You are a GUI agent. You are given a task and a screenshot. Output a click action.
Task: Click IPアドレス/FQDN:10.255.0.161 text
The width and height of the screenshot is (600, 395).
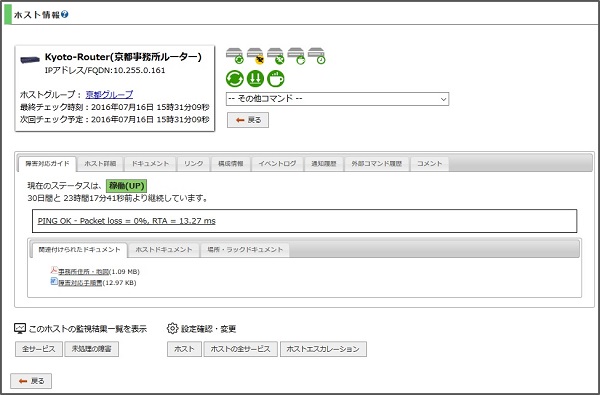click(105, 70)
